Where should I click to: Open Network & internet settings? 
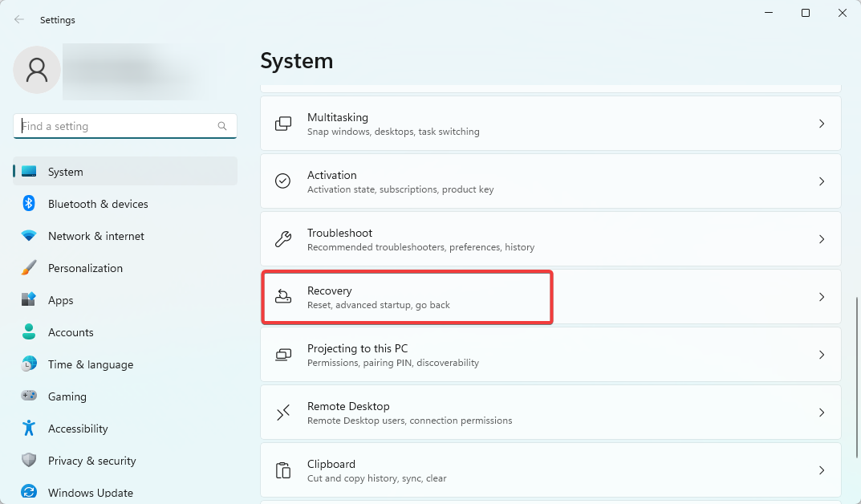pos(125,236)
